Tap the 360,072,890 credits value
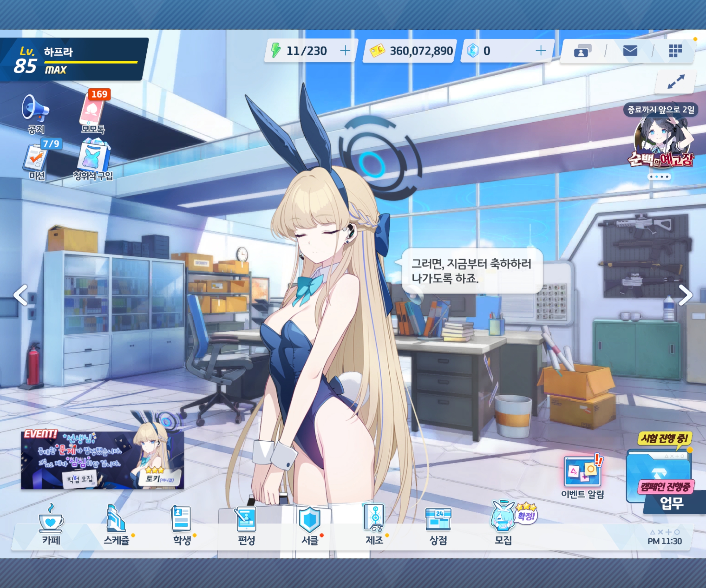Viewport: 706px width, 588px height. click(x=421, y=51)
